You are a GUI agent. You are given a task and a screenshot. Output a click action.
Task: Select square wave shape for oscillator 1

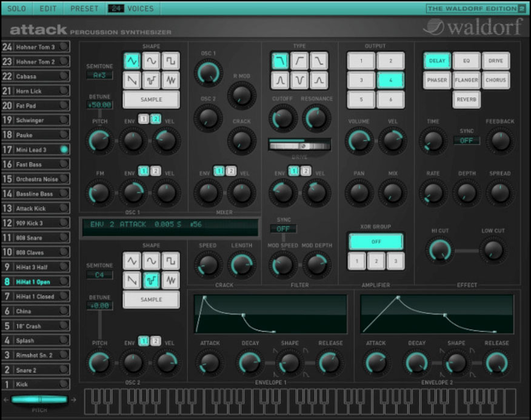pyautogui.click(x=171, y=61)
